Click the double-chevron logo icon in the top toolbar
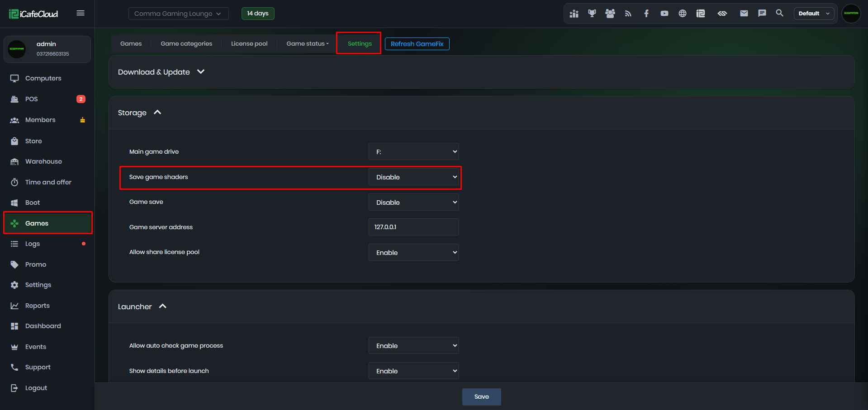Image resolution: width=868 pixels, height=410 pixels. click(x=722, y=14)
